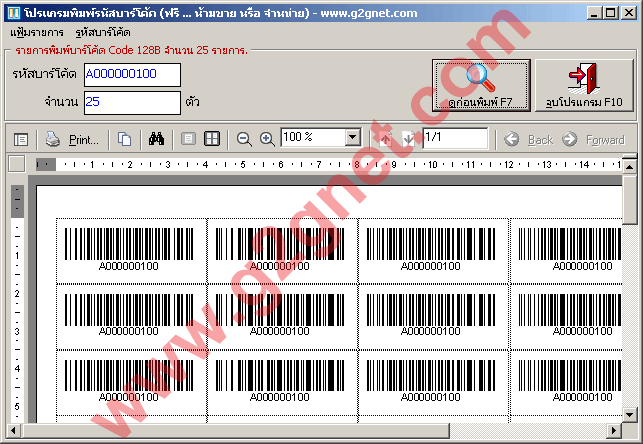Open find with the binoculars icon

coord(156,139)
